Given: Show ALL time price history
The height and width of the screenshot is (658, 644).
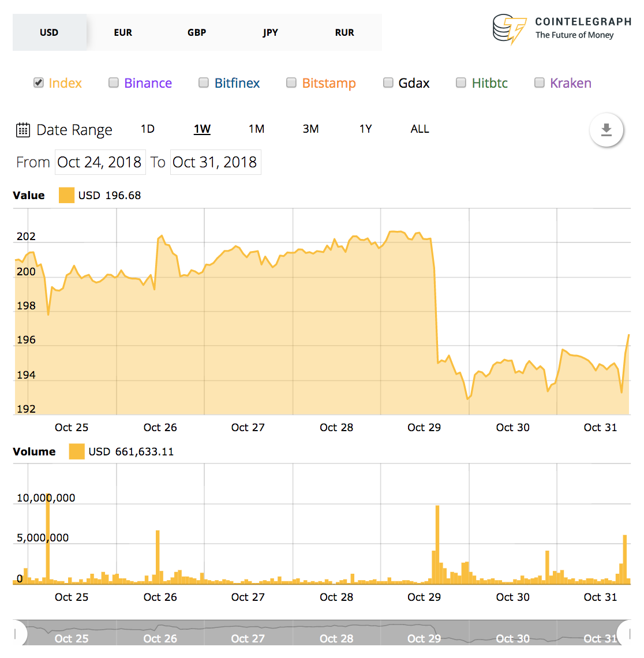Looking at the screenshot, I should 420,129.
